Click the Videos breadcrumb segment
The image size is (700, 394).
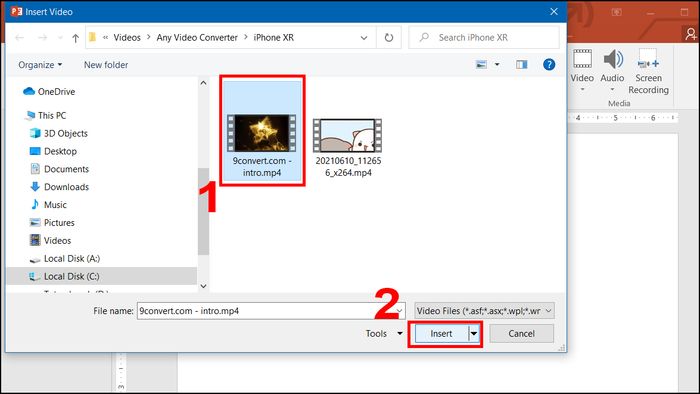127,37
